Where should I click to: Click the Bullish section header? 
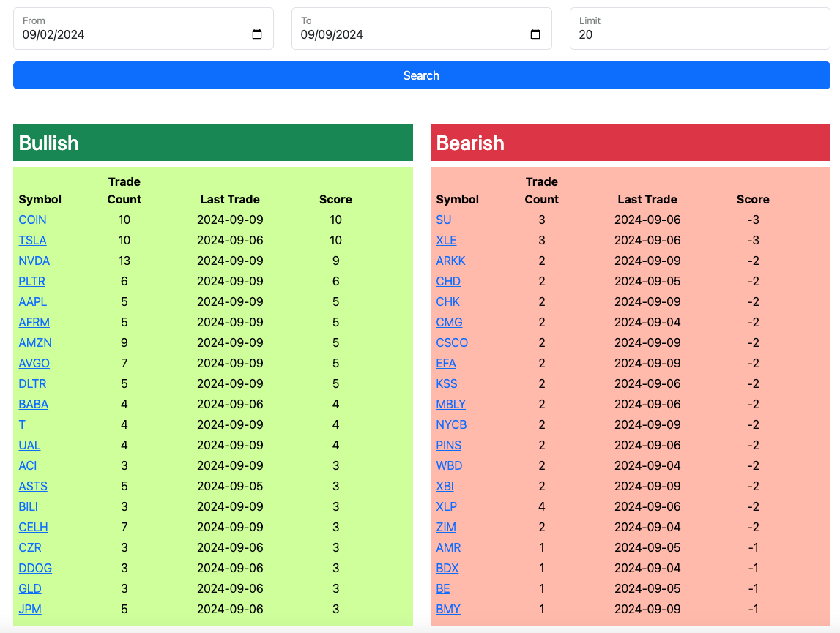pos(213,143)
